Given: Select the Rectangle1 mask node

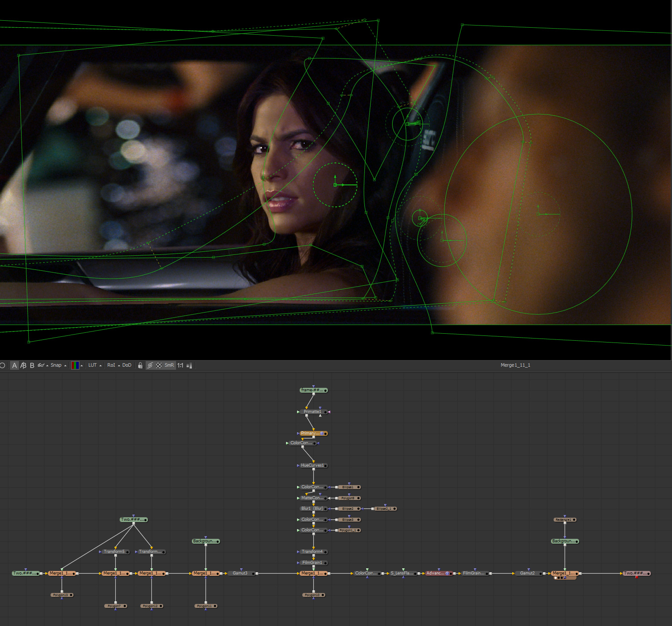Looking at the screenshot, I should tap(565, 519).
